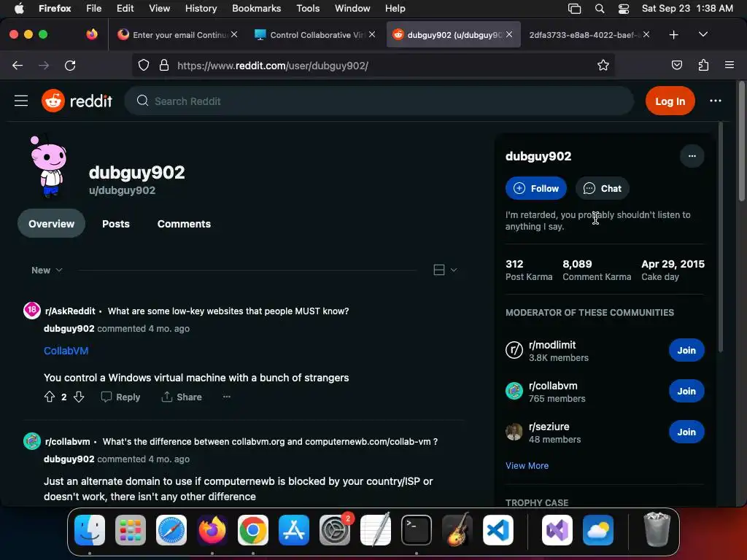Viewport: 747px width, 560px height.
Task: Reload the page in Firefox
Action: pos(70,65)
